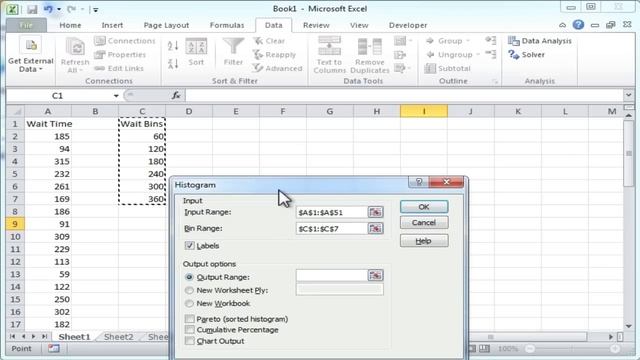640x360 pixels.
Task: Open the Name Box dropdown arrow
Action: pos(116,96)
